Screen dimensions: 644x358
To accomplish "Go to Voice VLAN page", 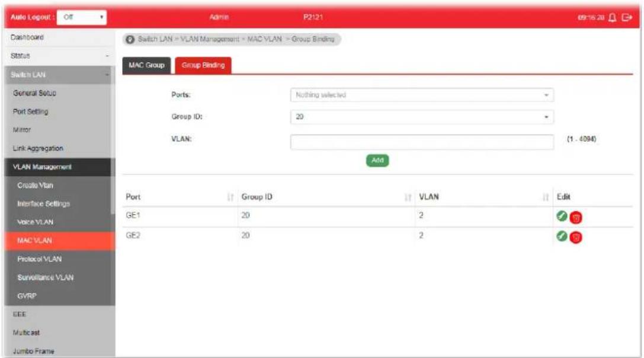I will click(x=58, y=222).
